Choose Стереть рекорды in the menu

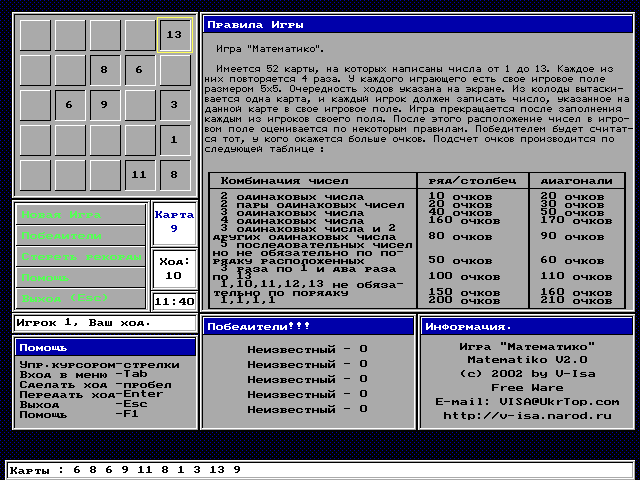[x=80, y=257]
